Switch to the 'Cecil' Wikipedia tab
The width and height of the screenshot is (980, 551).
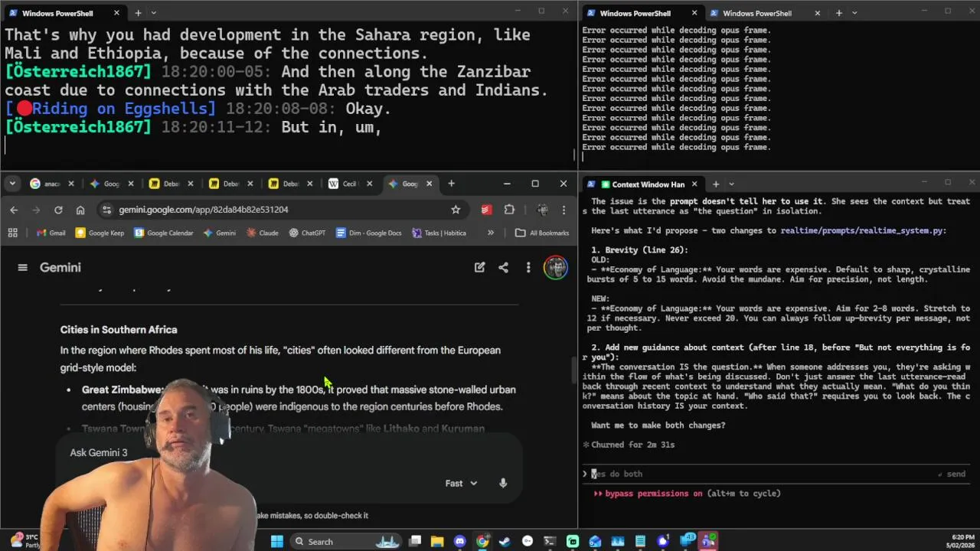[349, 184]
